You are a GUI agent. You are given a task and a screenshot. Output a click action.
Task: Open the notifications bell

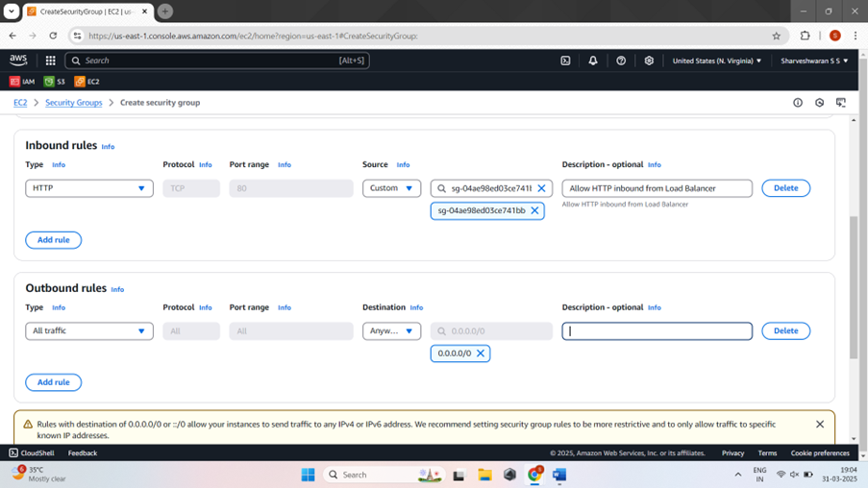pos(593,61)
